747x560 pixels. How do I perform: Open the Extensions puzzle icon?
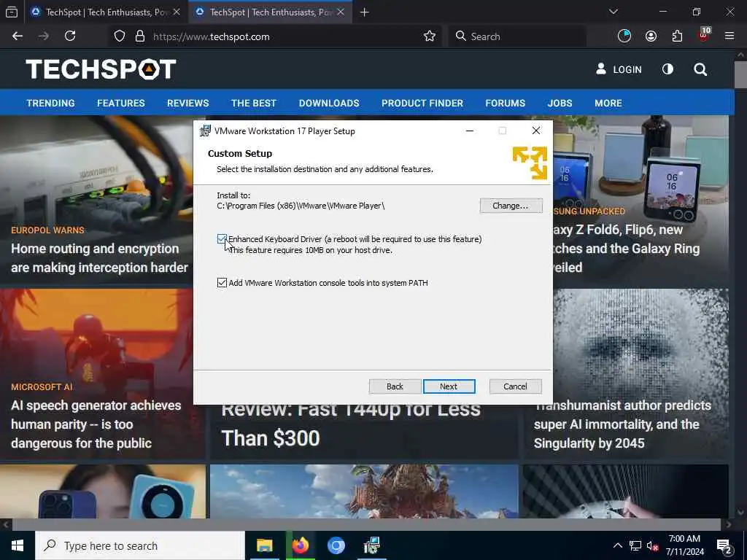point(677,36)
